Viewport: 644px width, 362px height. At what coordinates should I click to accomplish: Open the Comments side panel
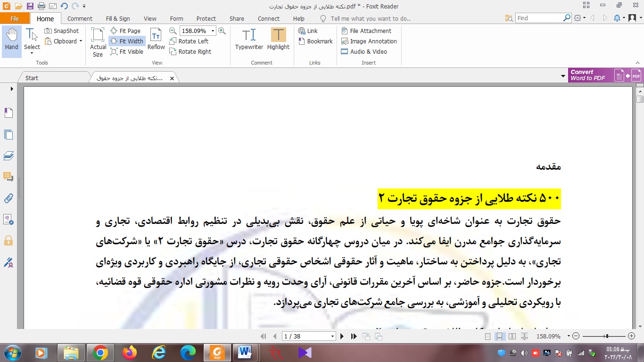pos(8,177)
